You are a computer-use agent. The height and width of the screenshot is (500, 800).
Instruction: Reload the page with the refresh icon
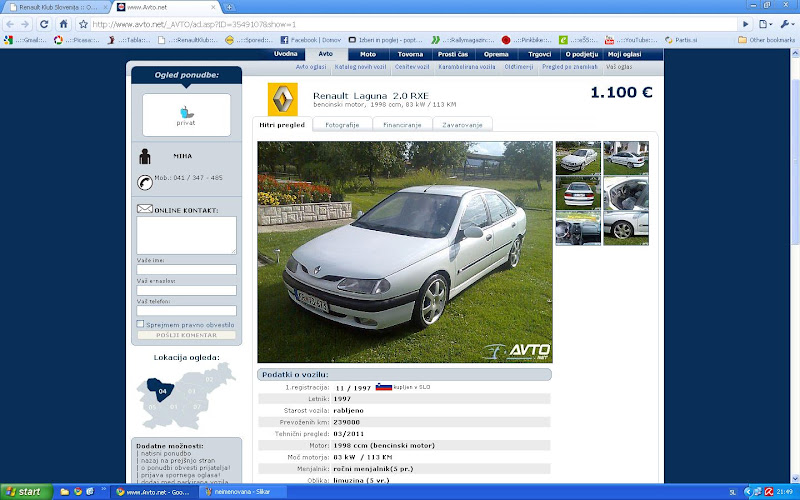click(44, 24)
